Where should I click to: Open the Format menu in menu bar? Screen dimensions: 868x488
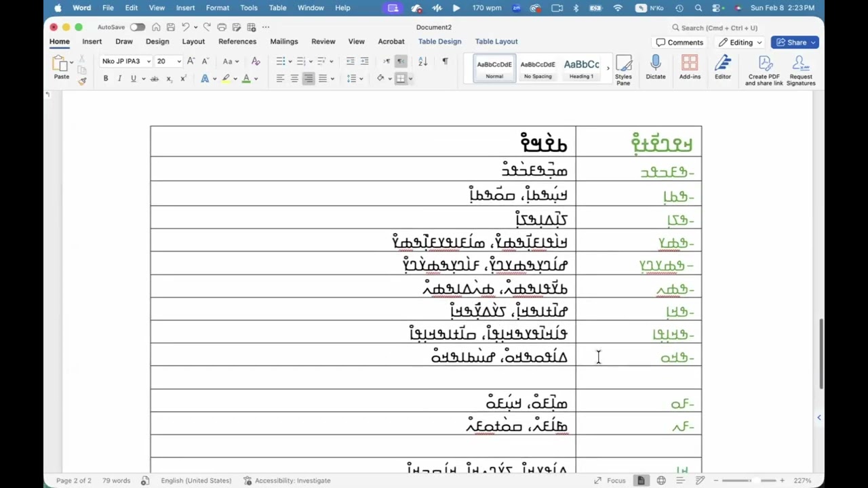tap(217, 8)
